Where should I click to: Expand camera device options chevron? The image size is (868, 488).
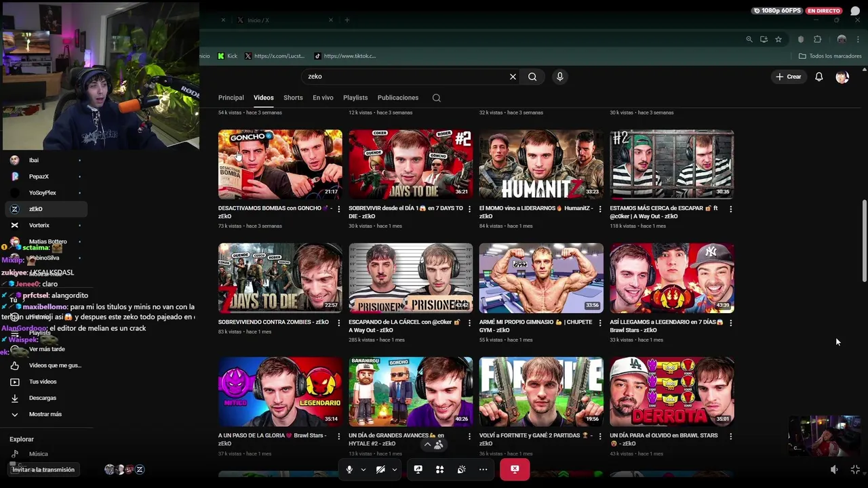394,469
